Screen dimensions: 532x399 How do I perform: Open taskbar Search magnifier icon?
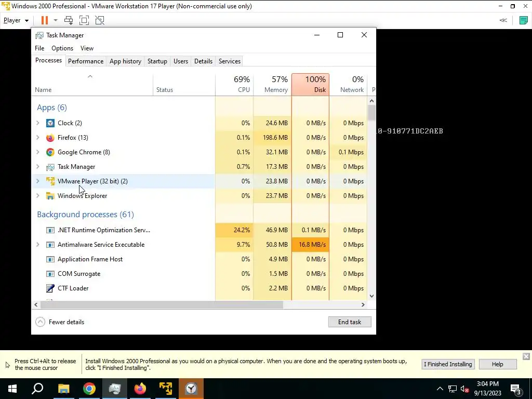tap(37, 389)
